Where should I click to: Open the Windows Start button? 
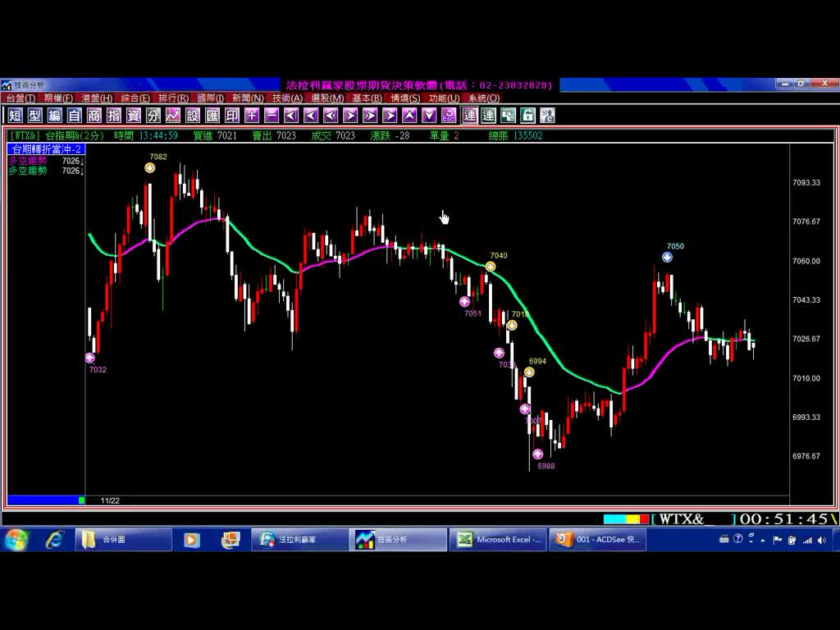click(x=16, y=540)
